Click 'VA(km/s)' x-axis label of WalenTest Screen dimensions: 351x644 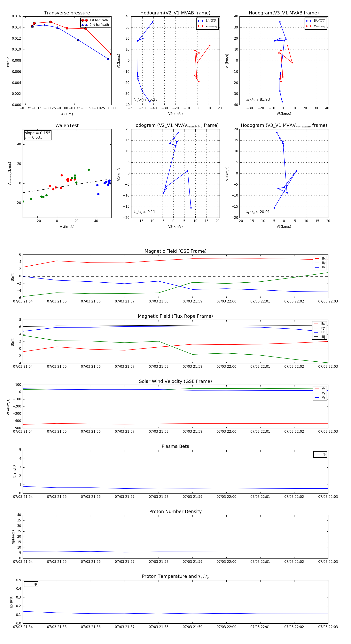[x=67, y=227]
